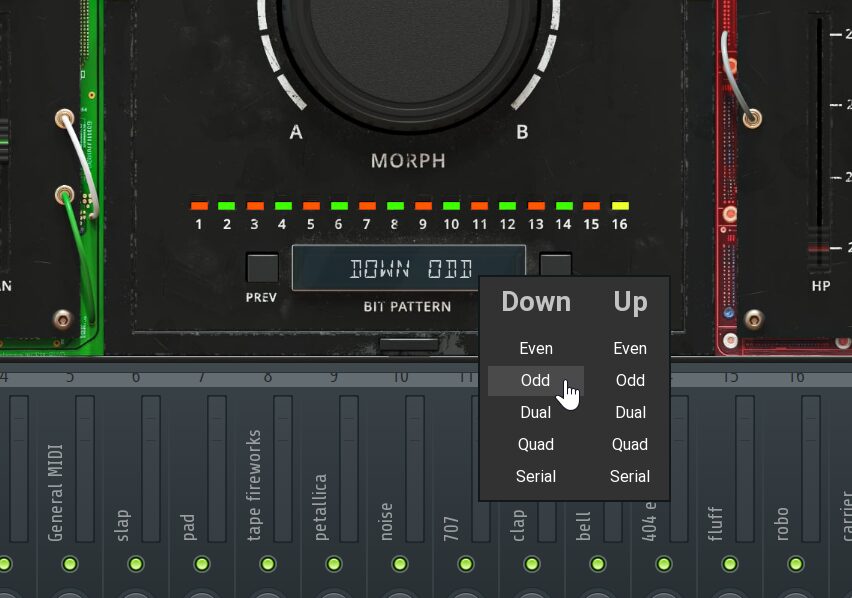Click the robo track fader
This screenshot has width=852, height=598.
click(811, 469)
